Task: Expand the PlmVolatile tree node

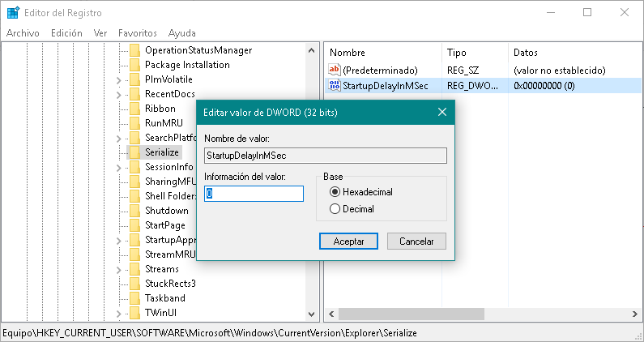Action: pyautogui.click(x=119, y=79)
